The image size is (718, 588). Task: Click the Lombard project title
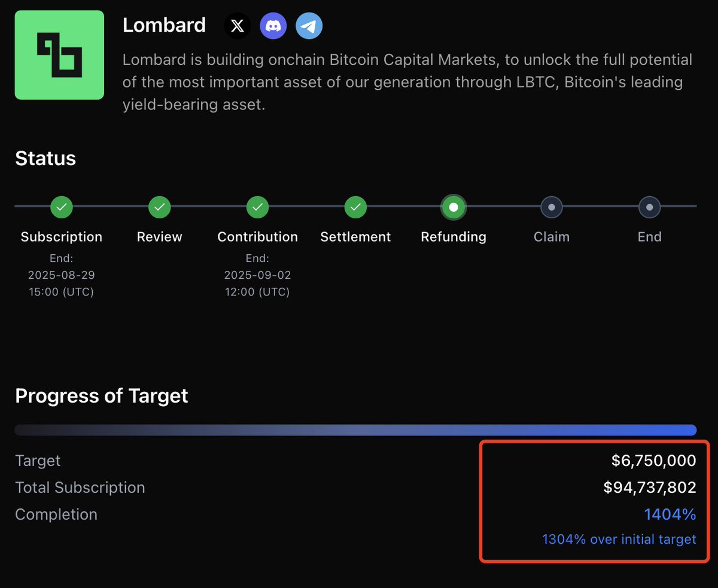pos(164,25)
